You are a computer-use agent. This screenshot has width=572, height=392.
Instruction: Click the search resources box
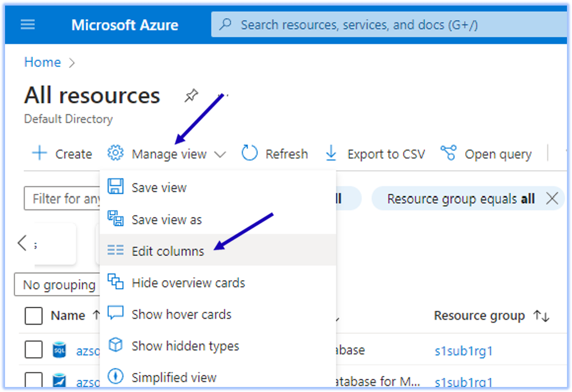point(388,25)
